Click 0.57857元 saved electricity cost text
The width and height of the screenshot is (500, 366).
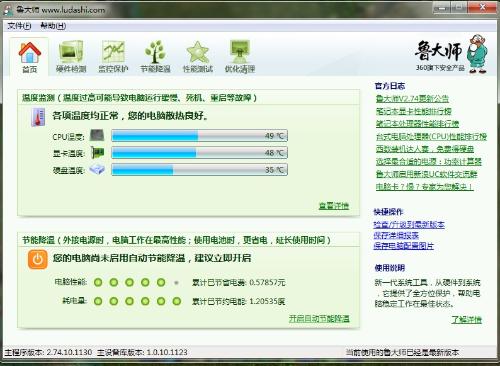tap(267, 282)
